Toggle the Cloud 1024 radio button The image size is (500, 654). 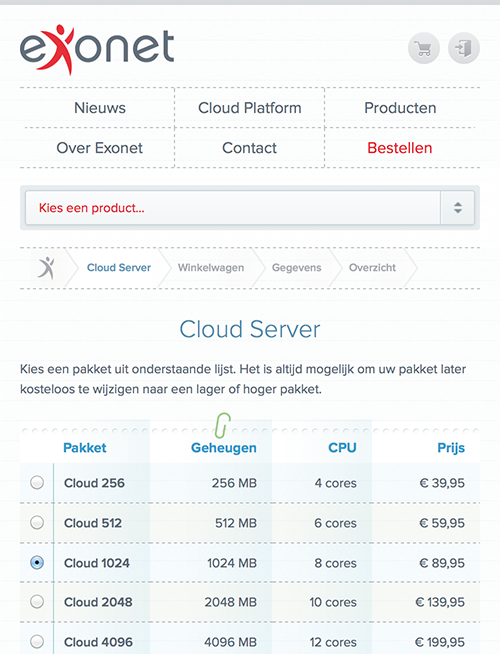37,562
